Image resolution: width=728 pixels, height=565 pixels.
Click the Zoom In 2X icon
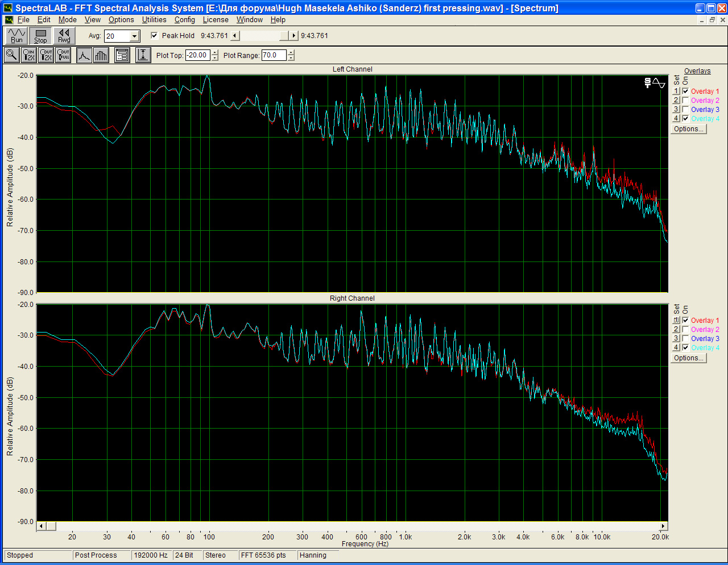pos(28,55)
